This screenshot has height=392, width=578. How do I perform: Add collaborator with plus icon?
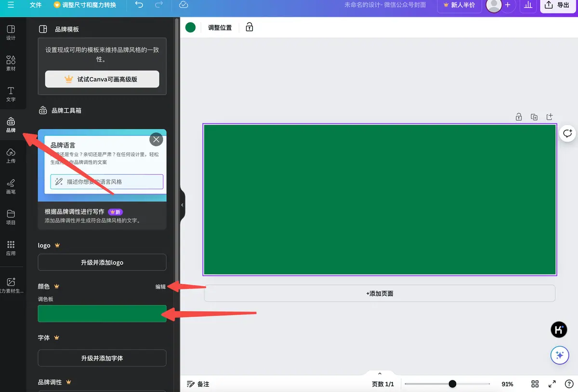pos(508,5)
